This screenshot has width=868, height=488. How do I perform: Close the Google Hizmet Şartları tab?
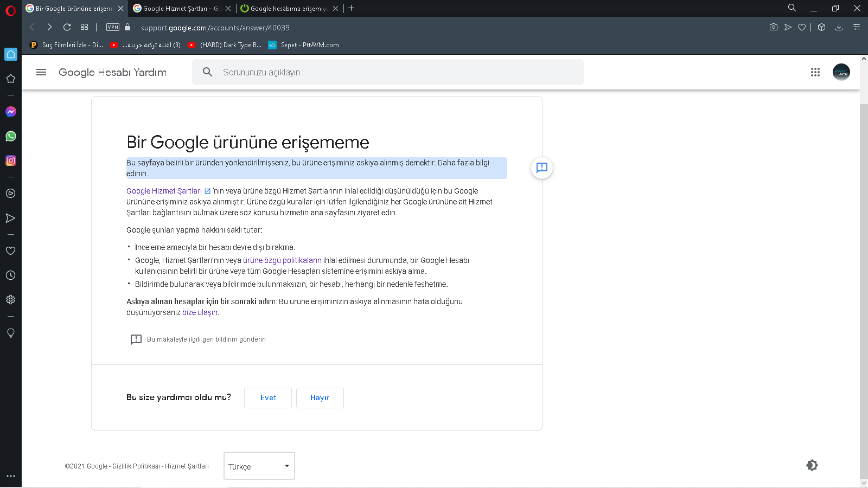[x=228, y=9]
